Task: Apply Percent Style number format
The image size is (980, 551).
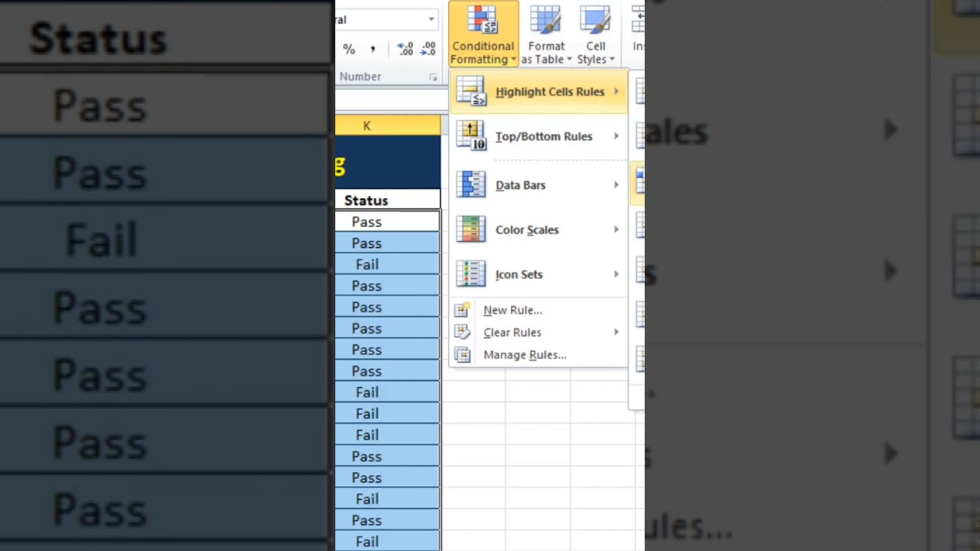Action: click(349, 50)
